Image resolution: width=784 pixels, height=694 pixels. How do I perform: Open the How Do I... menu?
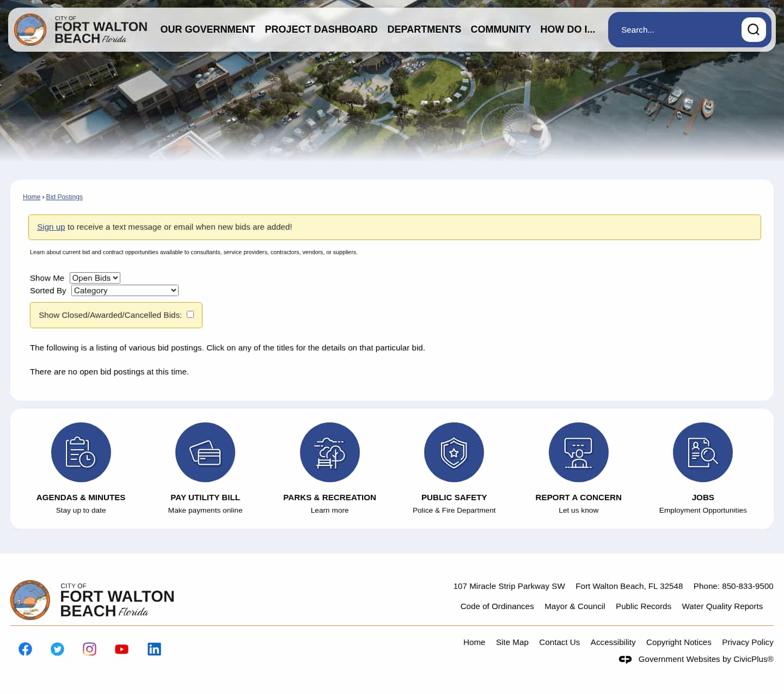click(567, 29)
